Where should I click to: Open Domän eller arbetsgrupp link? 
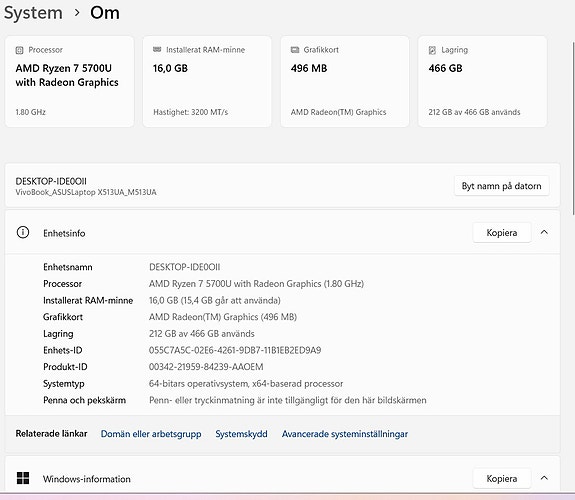[x=151, y=434]
